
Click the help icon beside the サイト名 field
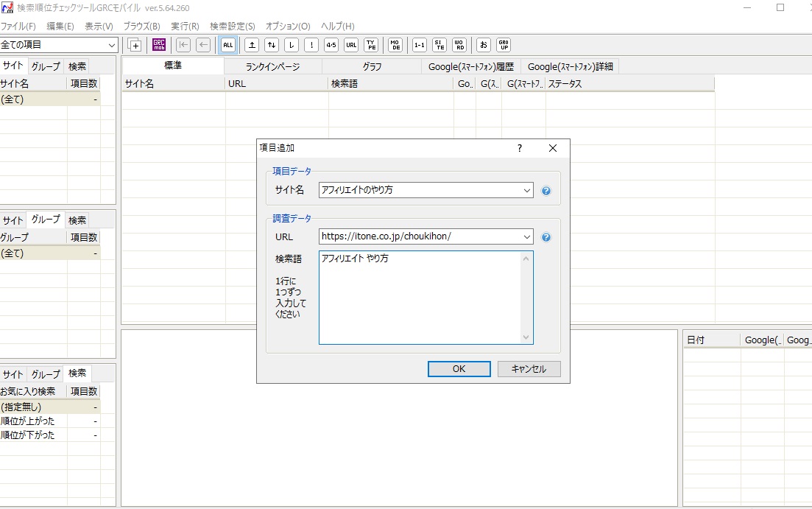pyautogui.click(x=546, y=191)
